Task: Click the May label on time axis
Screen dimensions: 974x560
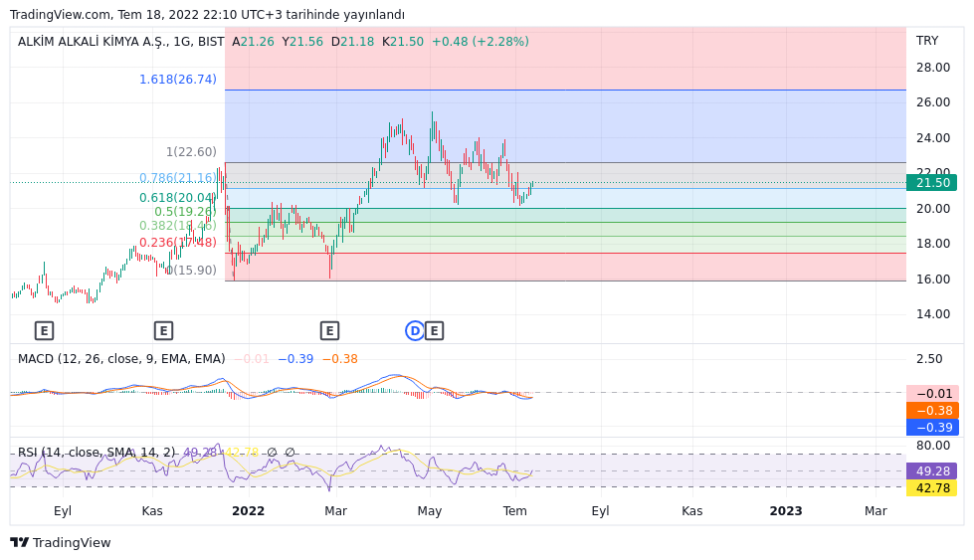Action: pos(429,511)
